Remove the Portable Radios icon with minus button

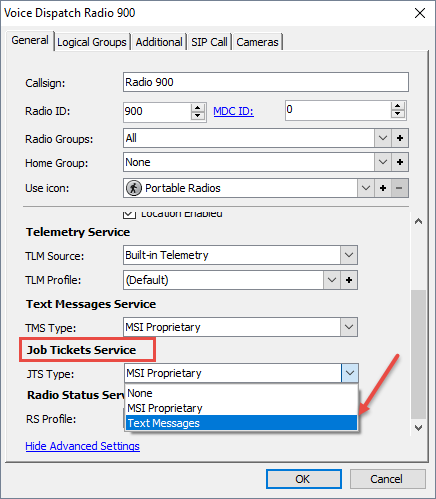[x=399, y=188]
